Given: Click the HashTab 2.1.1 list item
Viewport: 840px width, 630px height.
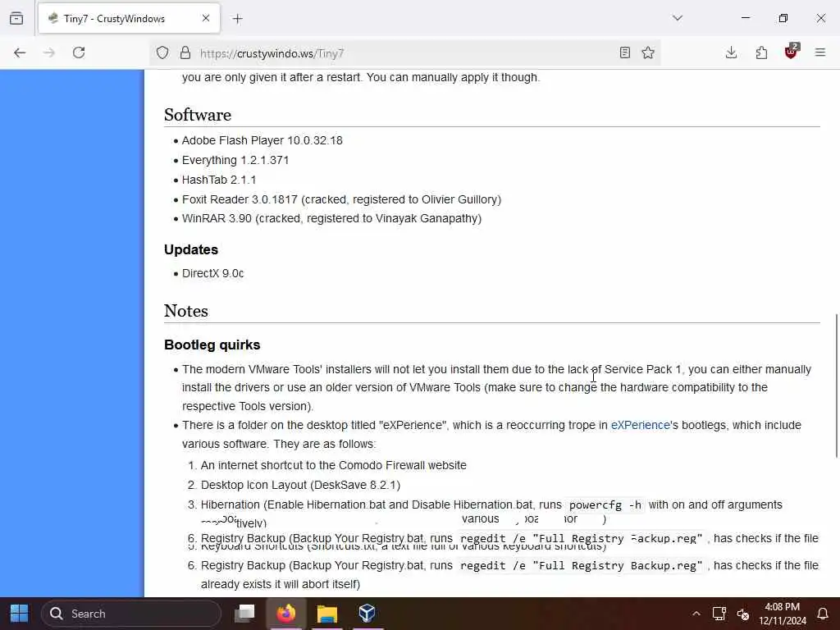Looking at the screenshot, I should tap(219, 180).
